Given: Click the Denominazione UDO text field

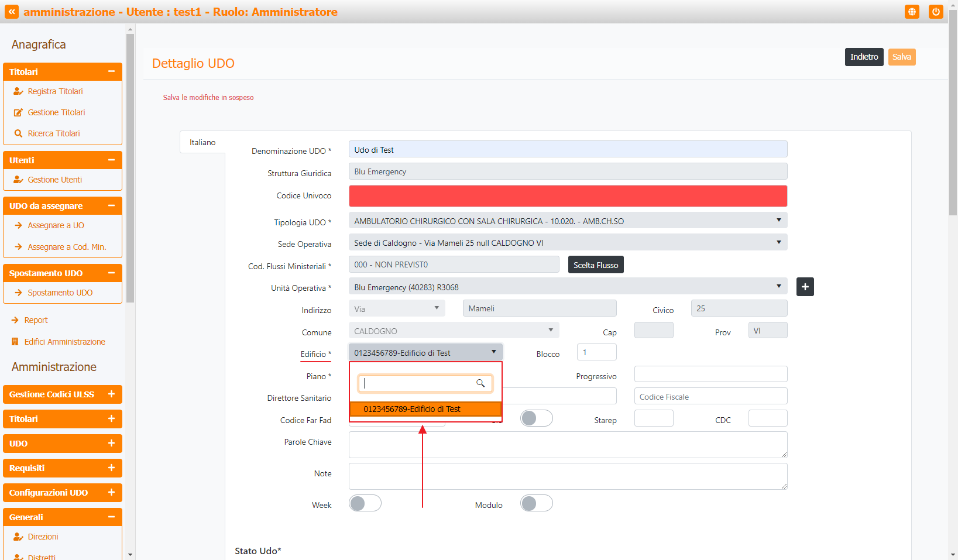Looking at the screenshot, I should pyautogui.click(x=567, y=150).
